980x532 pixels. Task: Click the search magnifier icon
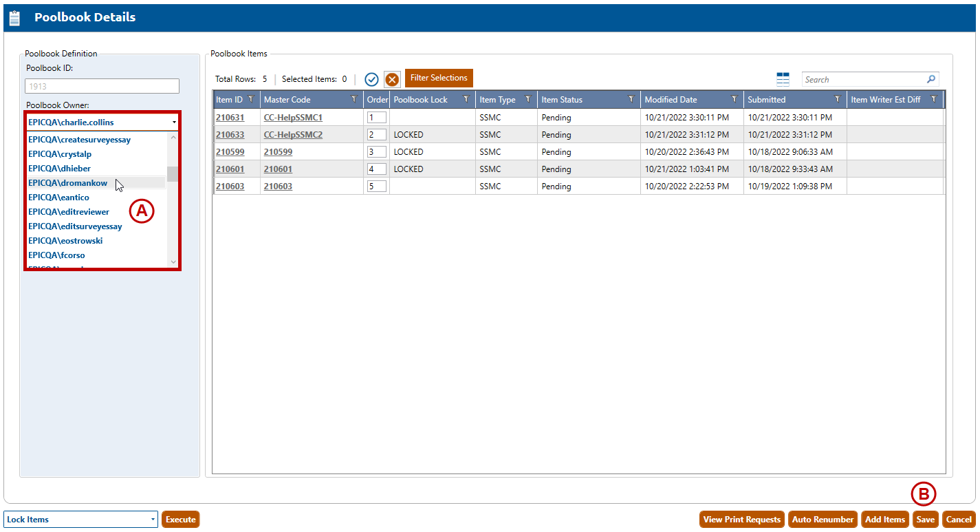[931, 79]
